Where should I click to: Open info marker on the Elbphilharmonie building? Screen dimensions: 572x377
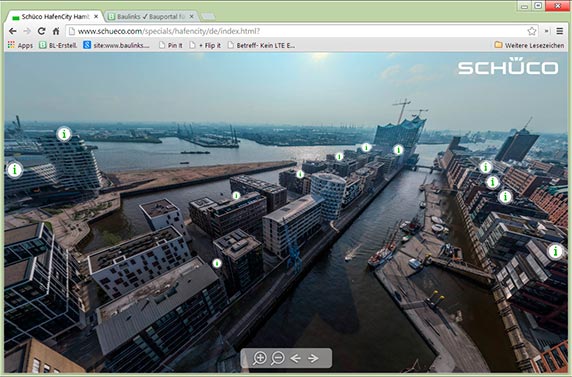[x=398, y=150]
